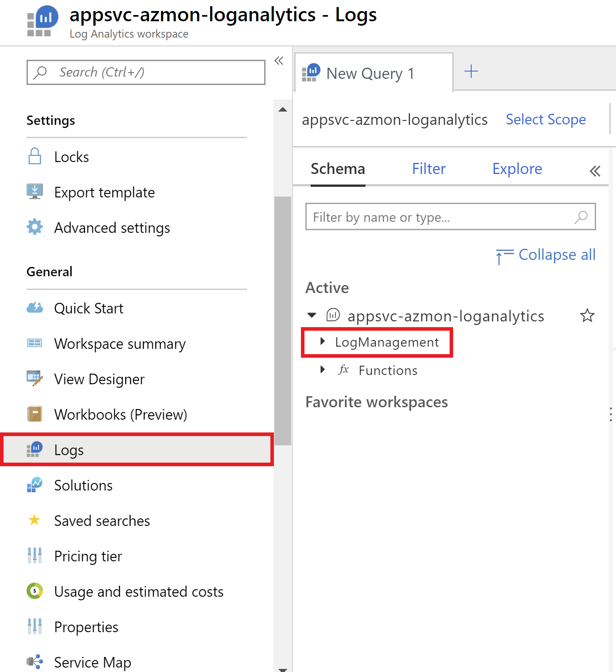Screen dimensions: 616x672
Task: Click the Workbooks notebook icon
Action: point(35,414)
